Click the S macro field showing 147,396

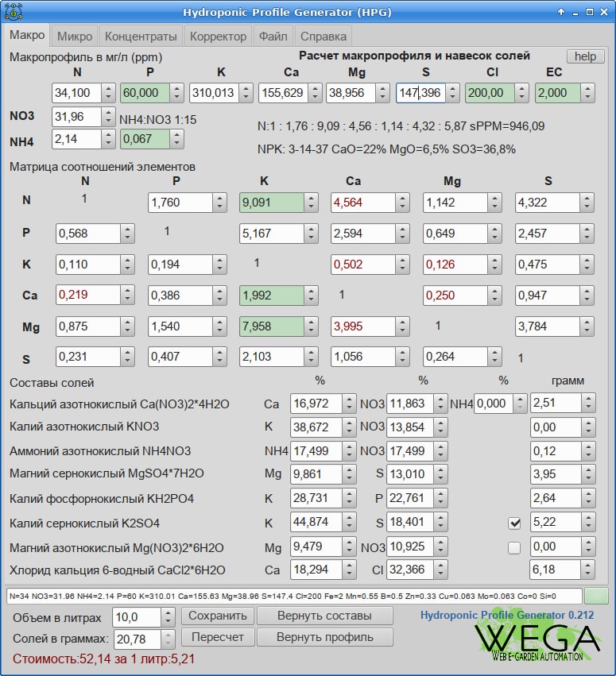tap(421, 93)
